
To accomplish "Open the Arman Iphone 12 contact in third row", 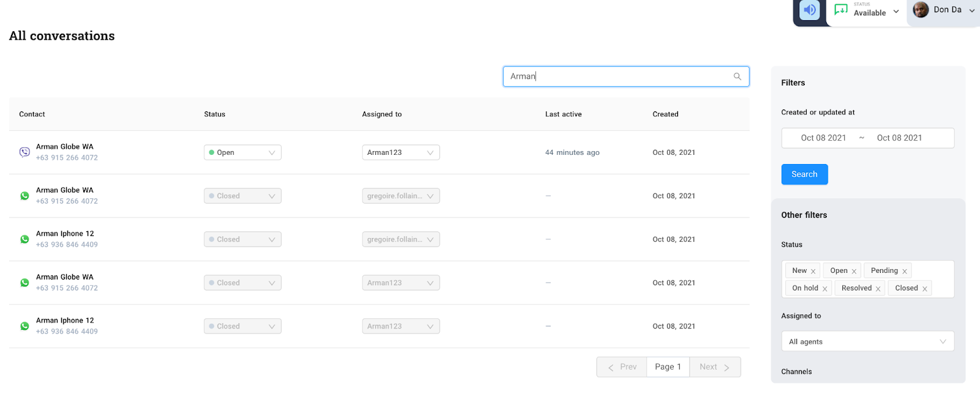I will [65, 234].
